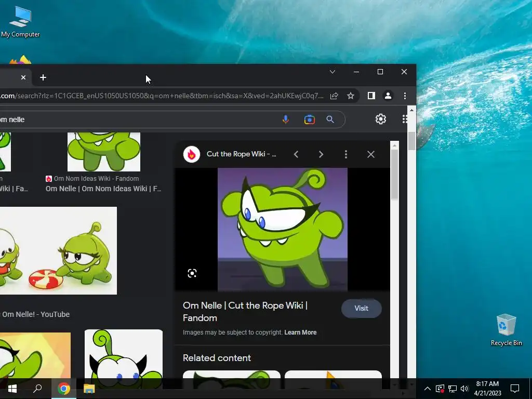Open the Google apps grid
The image size is (532, 399).
[404, 119]
